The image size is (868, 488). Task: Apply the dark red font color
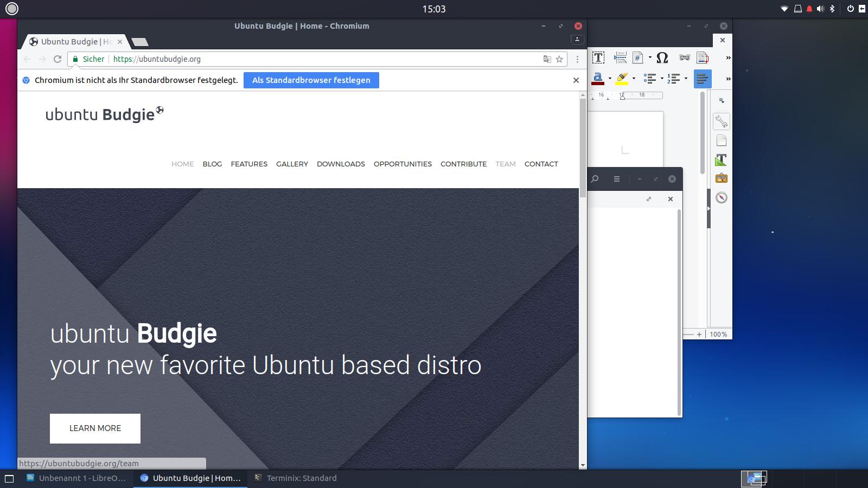pos(598,79)
